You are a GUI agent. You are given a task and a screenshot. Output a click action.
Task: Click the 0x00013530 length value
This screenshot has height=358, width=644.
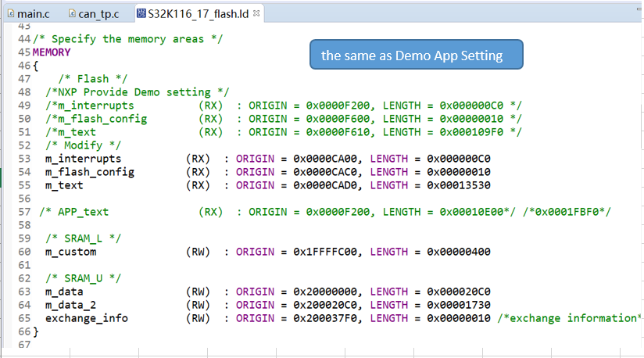(x=459, y=185)
